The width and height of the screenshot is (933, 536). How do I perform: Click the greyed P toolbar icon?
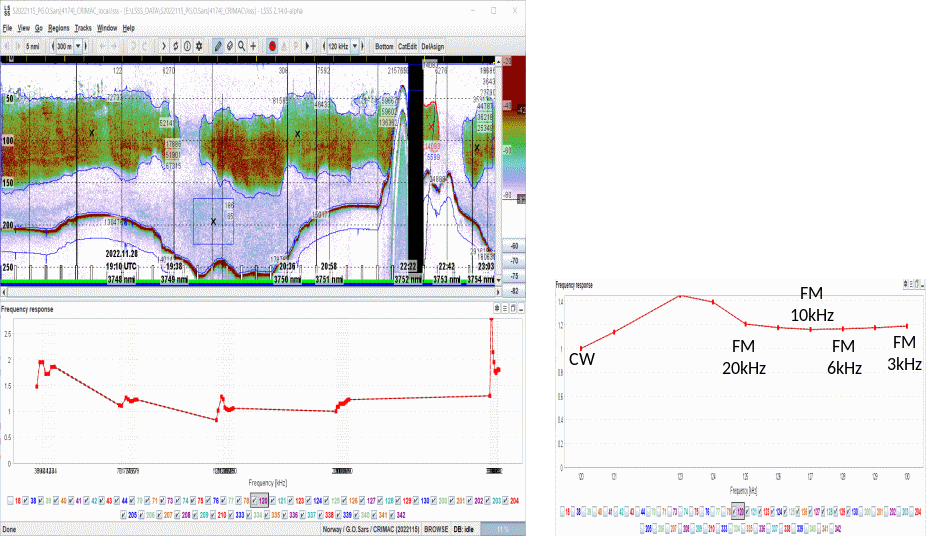pyautogui.click(x=296, y=46)
